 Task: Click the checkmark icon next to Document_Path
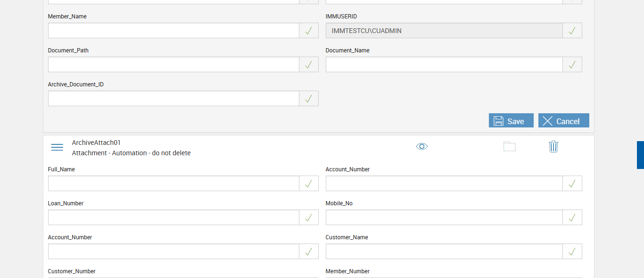[308, 65]
